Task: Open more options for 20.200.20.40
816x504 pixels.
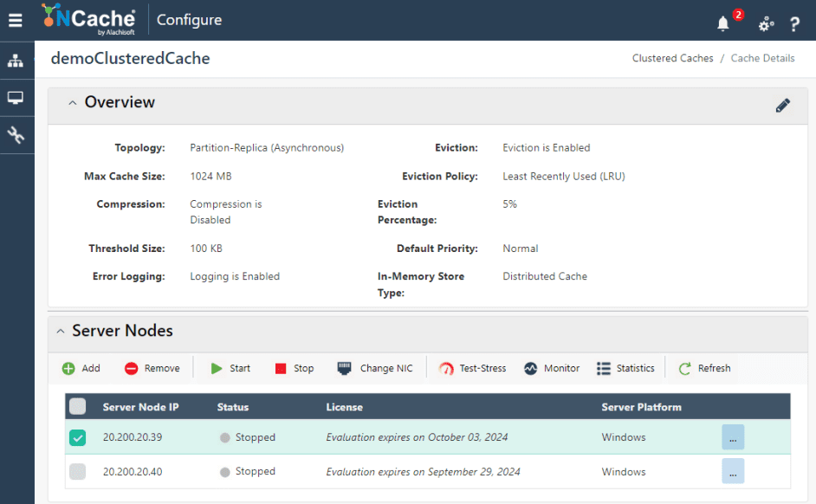Action: (x=733, y=471)
